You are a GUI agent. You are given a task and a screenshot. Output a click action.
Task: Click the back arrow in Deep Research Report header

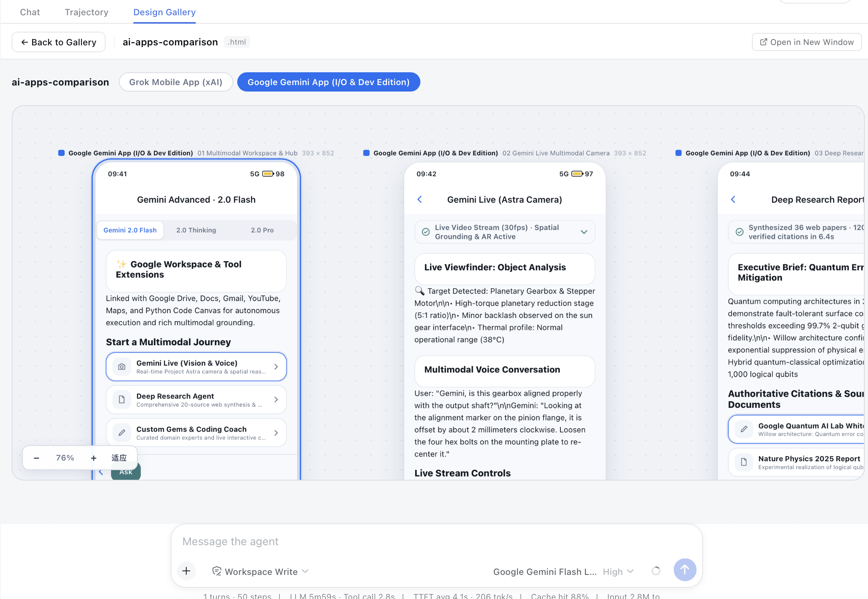point(733,200)
